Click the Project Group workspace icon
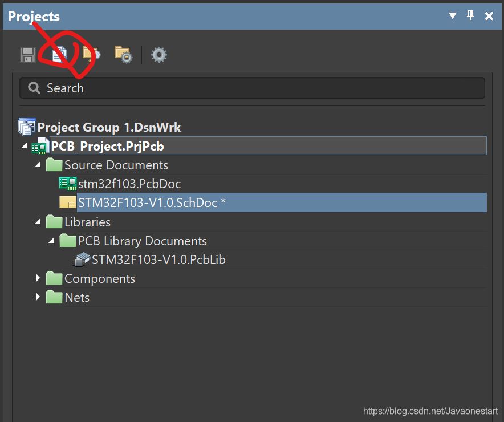The width and height of the screenshot is (504, 422). (x=27, y=127)
